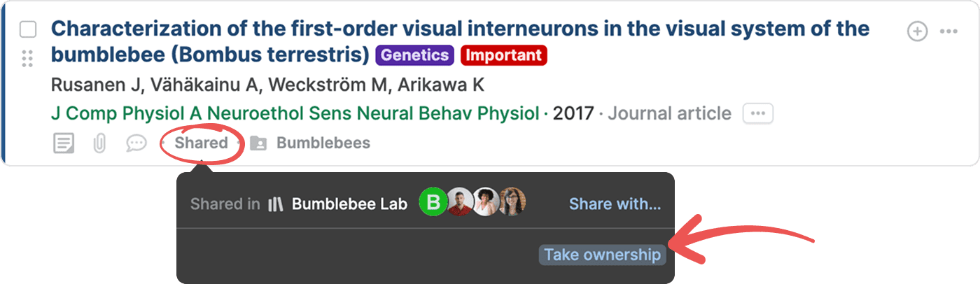980x284 pixels.
Task: Open the comments speech bubble icon
Action: (x=136, y=143)
